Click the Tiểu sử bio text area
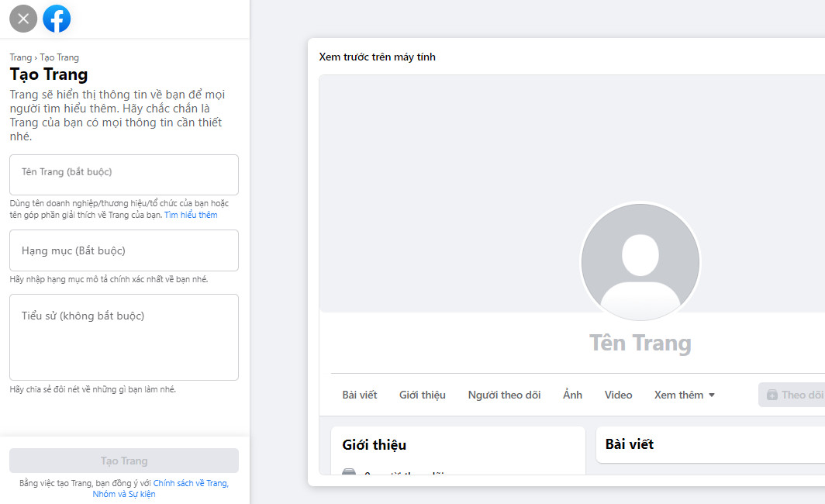The height and width of the screenshot is (504, 825). (124, 337)
